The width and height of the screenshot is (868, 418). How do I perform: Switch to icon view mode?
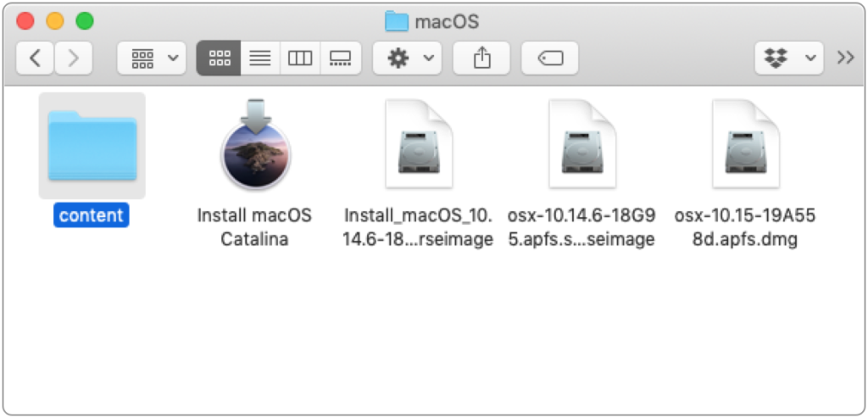(x=220, y=58)
